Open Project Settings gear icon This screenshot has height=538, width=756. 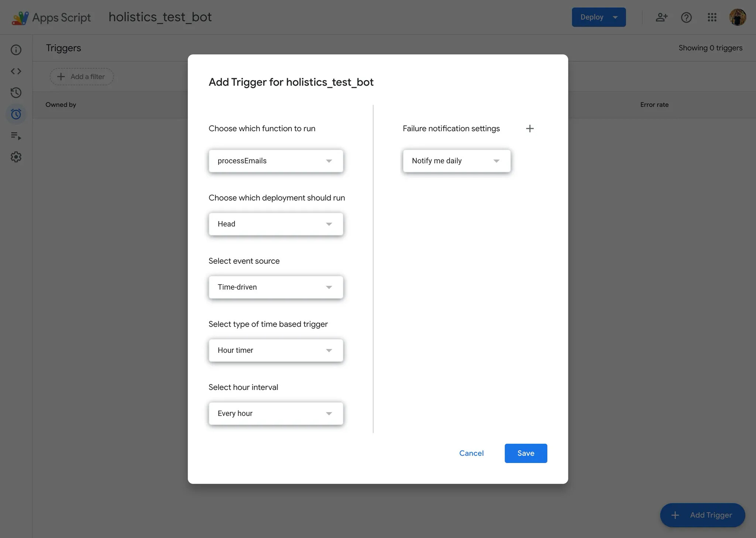coord(16,157)
